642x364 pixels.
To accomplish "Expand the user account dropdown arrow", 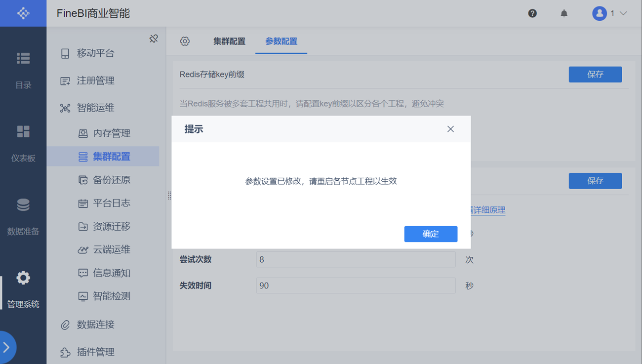I will pos(623,13).
